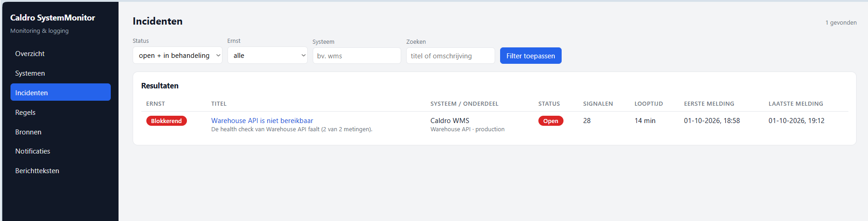Screen dimensions: 868x221
Task: Open Berichtteksten in the sidebar
Action: 60,171
